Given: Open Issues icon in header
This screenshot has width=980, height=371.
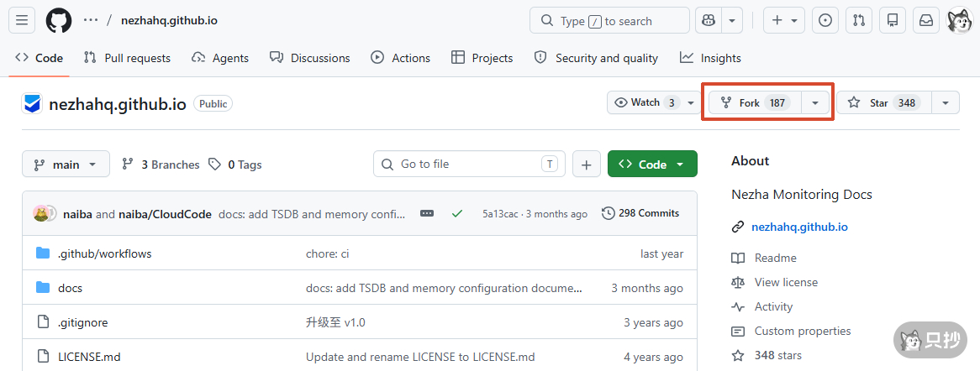Looking at the screenshot, I should pyautogui.click(x=825, y=21).
